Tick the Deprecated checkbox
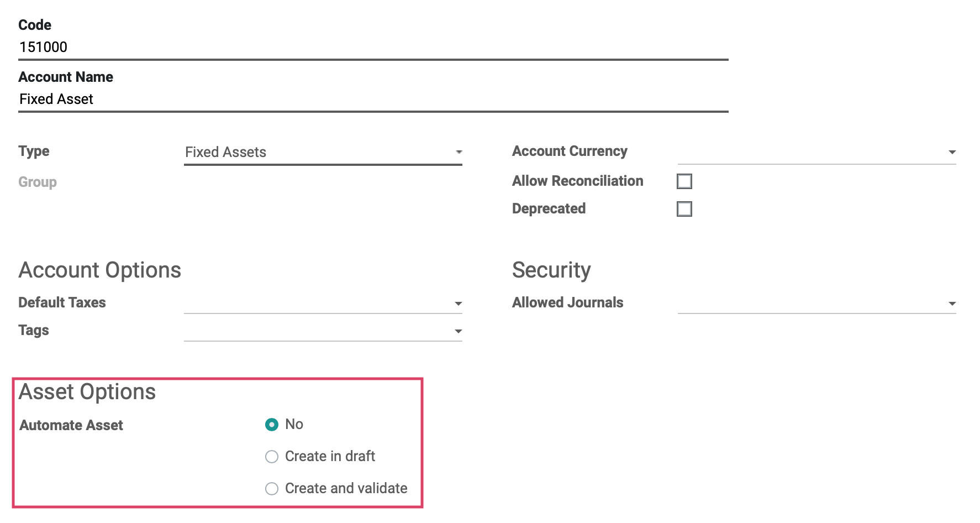This screenshot has width=980, height=523. [x=684, y=209]
